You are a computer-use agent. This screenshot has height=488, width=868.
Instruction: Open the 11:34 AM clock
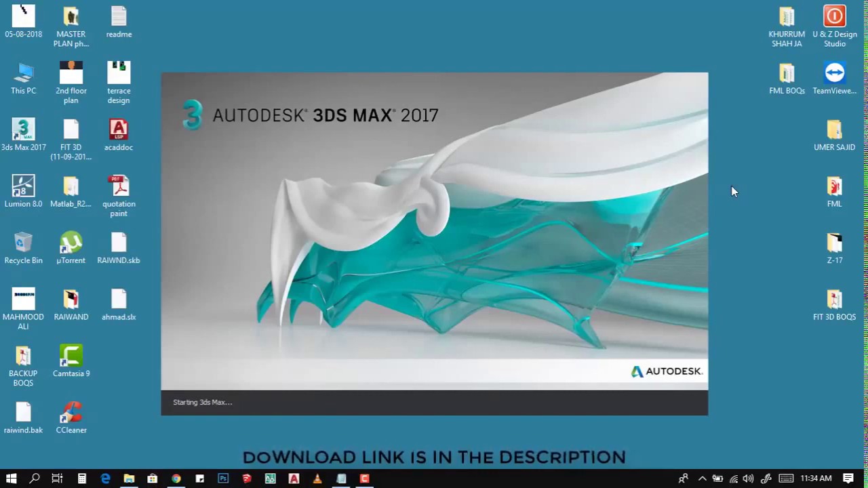pyautogui.click(x=816, y=479)
